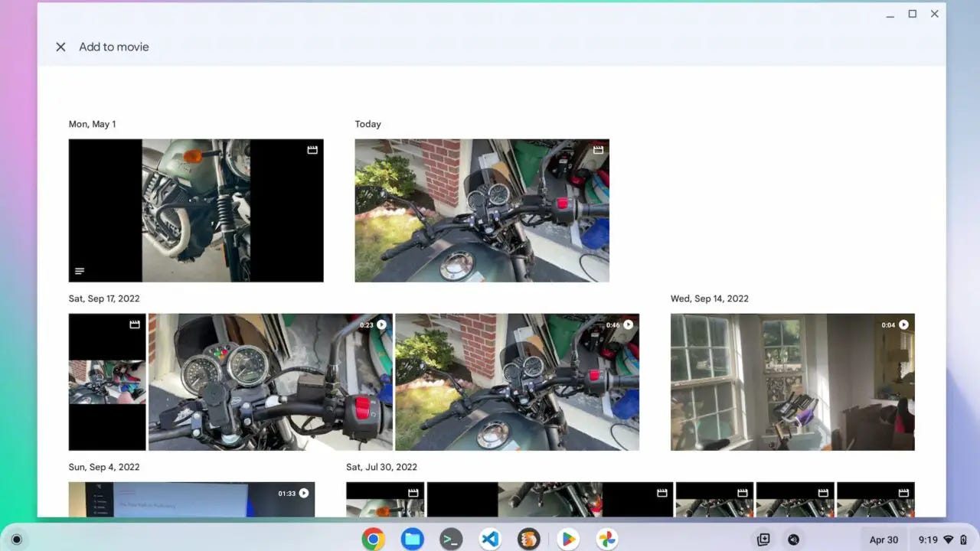The image size is (980, 551).
Task: Select the narrow movie thumbnail under Sat, Sep 17
Action: [x=107, y=382]
